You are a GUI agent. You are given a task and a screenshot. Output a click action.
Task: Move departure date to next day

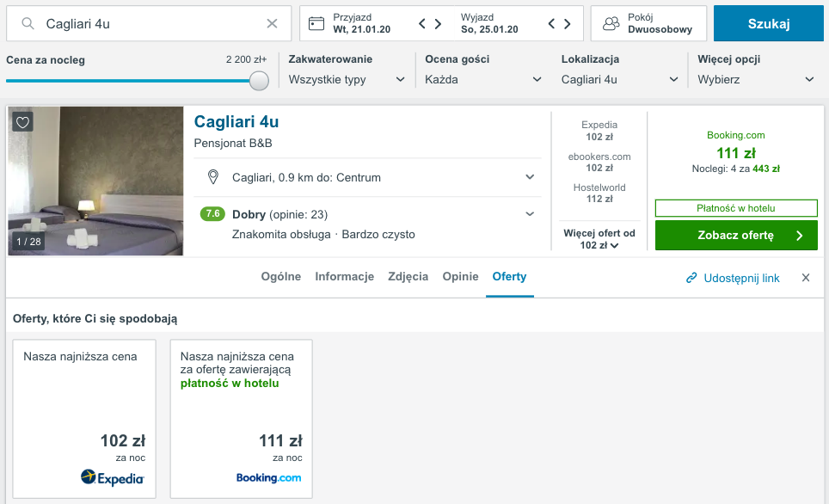click(568, 23)
